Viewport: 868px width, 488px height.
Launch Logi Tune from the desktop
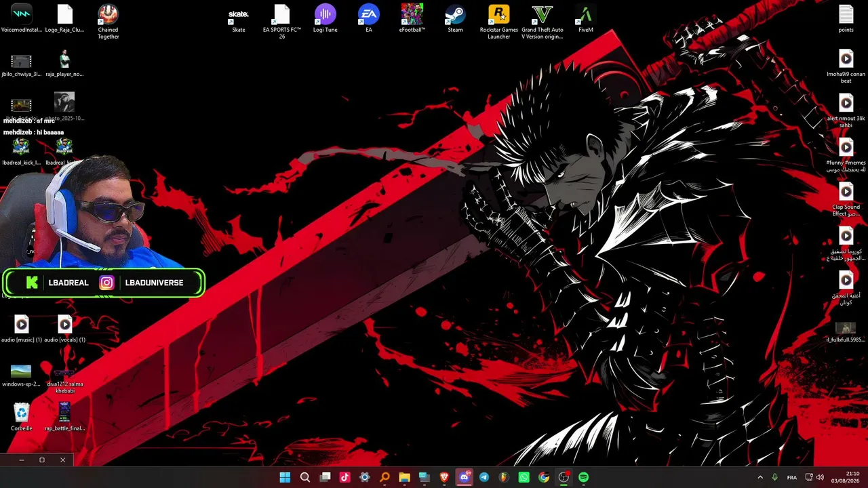325,19
